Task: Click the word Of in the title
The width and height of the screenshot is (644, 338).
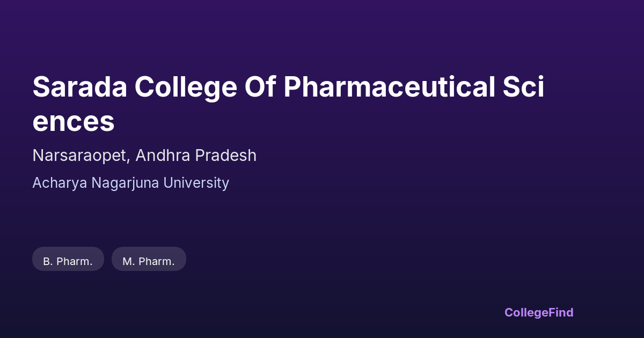Action: coord(260,87)
